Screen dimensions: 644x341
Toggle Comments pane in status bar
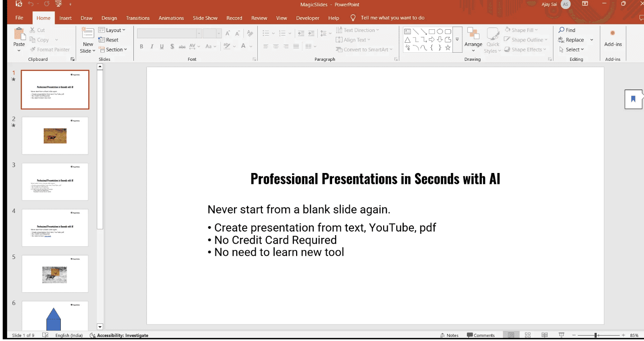[481, 335]
